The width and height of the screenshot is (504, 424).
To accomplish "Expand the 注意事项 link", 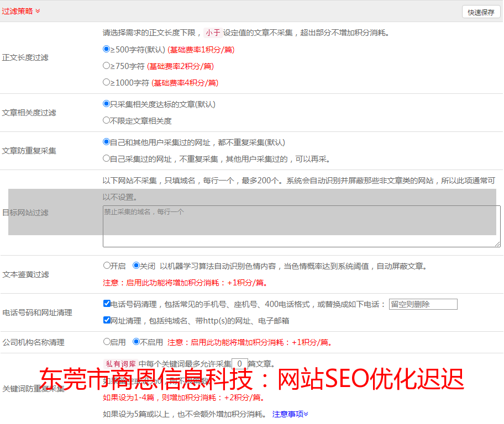I will (290, 414).
